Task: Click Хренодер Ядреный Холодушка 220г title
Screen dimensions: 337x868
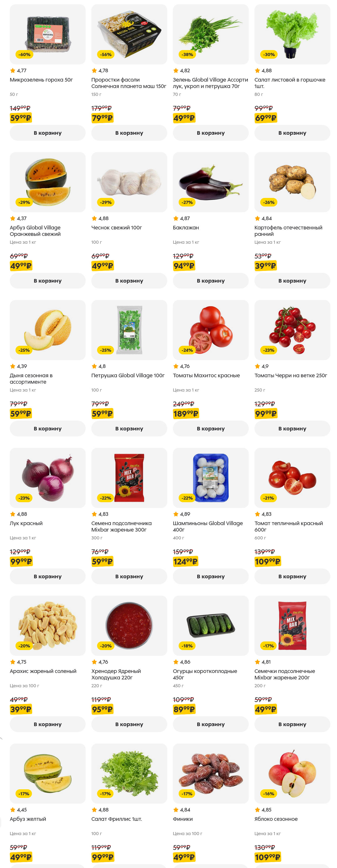Action: (x=116, y=674)
